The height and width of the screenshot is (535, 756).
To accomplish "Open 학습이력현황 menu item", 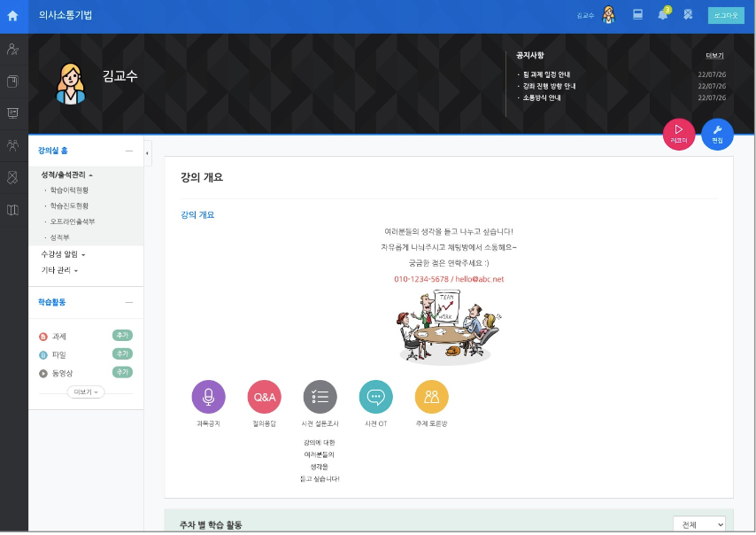I will pyautogui.click(x=69, y=190).
